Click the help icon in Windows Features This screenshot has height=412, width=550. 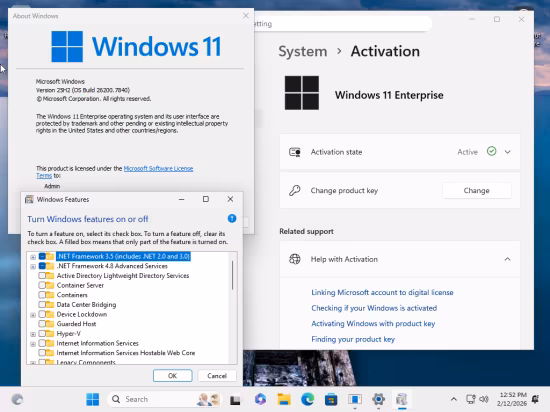click(232, 218)
